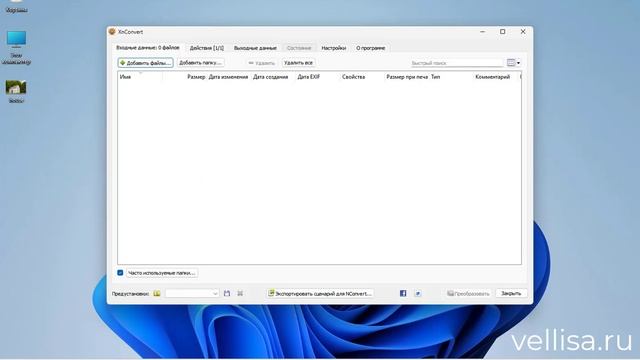Expand the Предустановки combo box
The width and height of the screenshot is (640, 360).
(192, 293)
